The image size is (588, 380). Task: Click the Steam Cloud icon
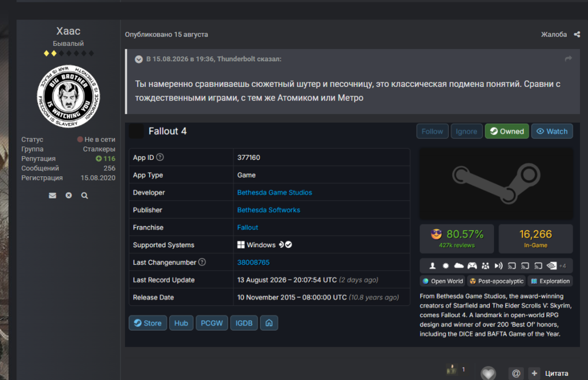[x=459, y=265]
